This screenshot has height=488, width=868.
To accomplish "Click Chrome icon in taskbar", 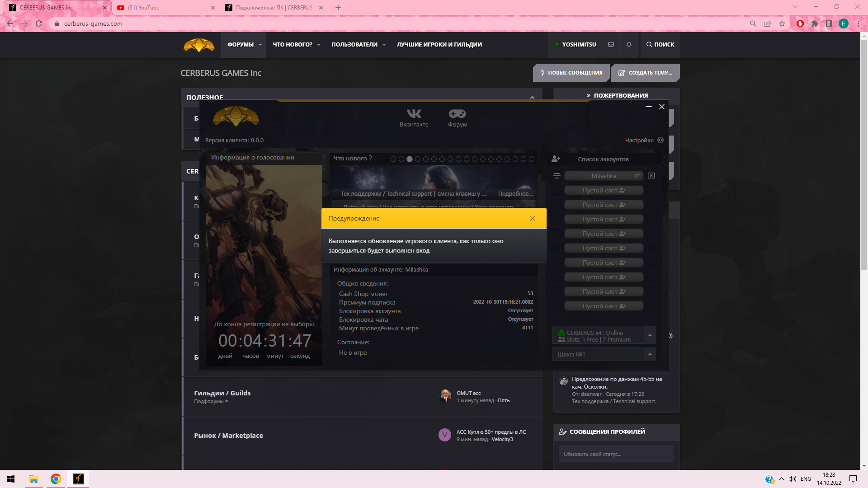I will pos(56,479).
